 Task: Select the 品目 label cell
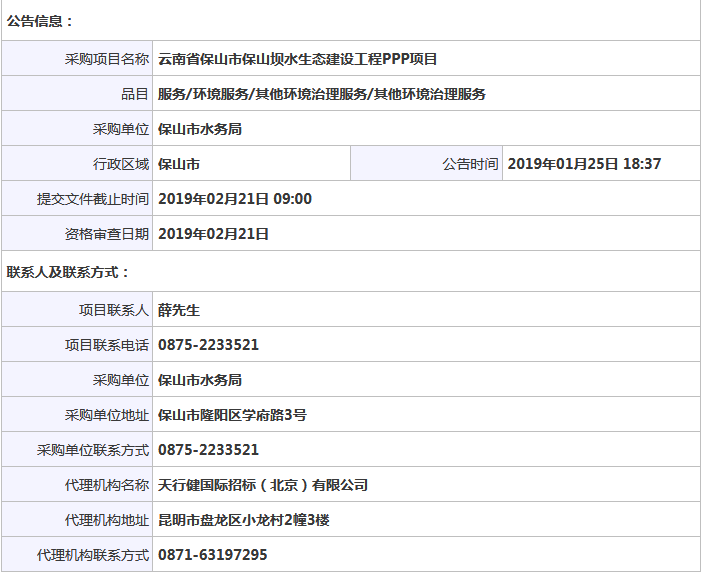pyautogui.click(x=77, y=93)
